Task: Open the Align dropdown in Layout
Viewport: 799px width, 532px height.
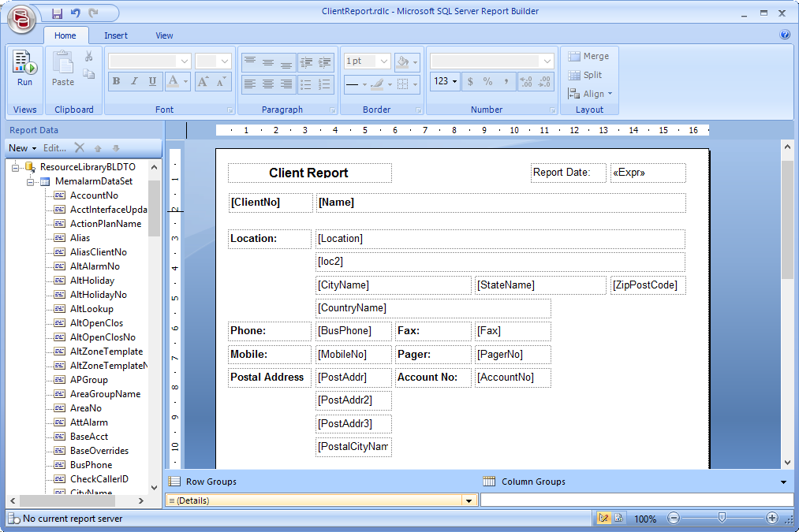Action: tap(590, 94)
